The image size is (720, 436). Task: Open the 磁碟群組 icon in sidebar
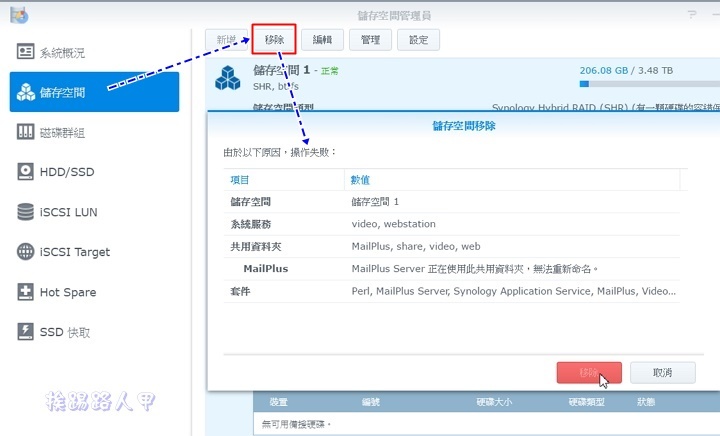tap(25, 132)
